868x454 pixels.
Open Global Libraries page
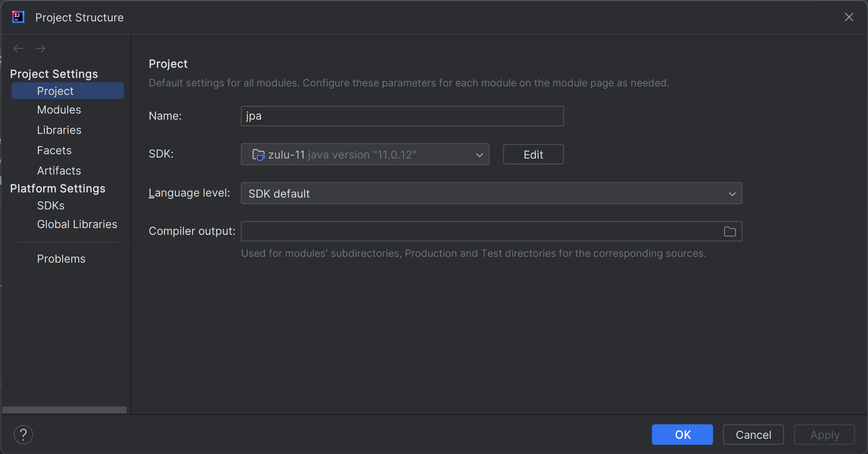point(77,224)
